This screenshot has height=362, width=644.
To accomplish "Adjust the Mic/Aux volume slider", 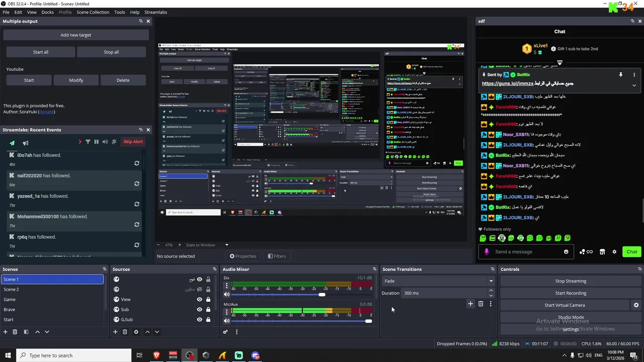I will click(x=368, y=321).
